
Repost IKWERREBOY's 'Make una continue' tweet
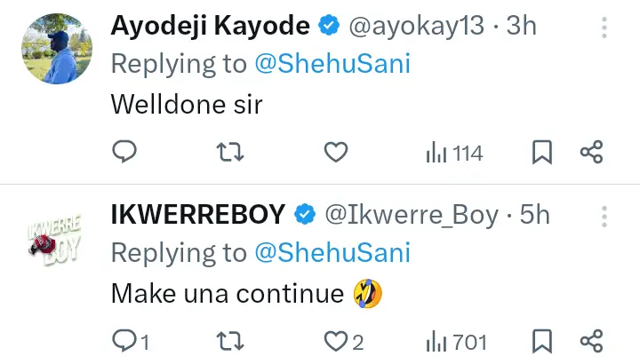(230, 341)
